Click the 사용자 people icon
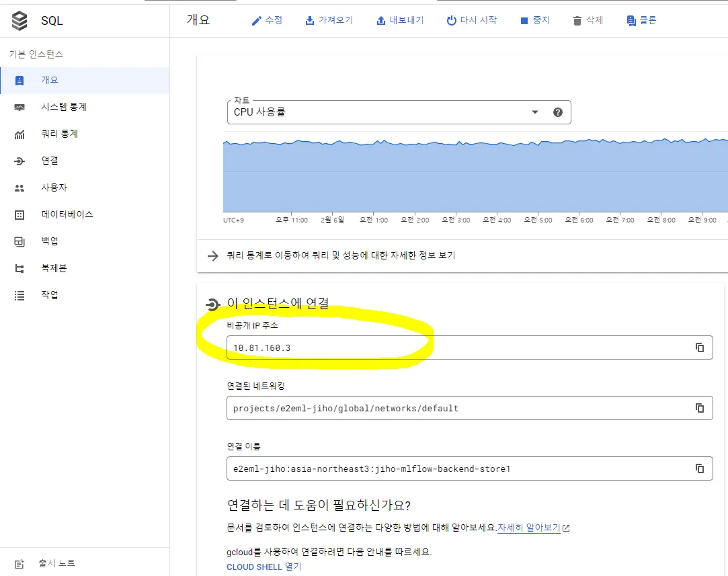The height and width of the screenshot is (576, 728). point(19,188)
